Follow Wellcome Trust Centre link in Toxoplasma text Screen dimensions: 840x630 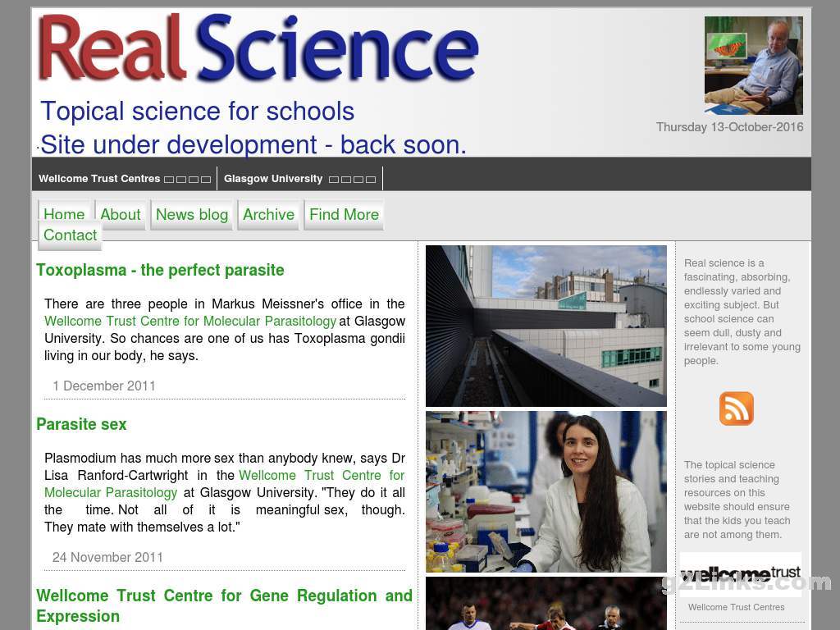pyautogui.click(x=190, y=322)
